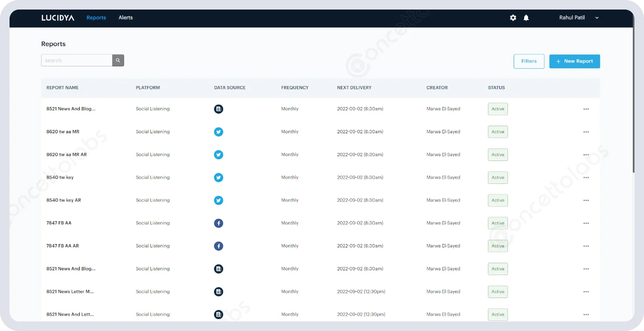Viewport: 644px width, 331px height.
Task: Open the settings gear icon
Action: tap(513, 17)
